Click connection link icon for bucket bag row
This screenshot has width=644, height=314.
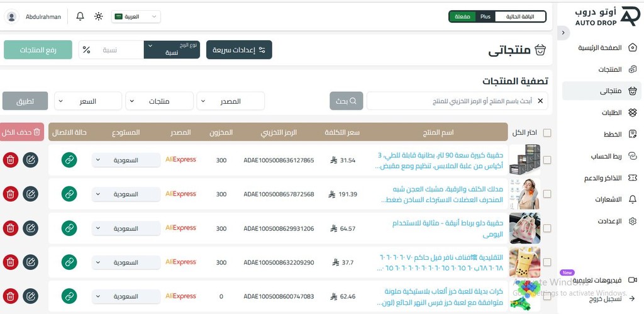(69, 228)
